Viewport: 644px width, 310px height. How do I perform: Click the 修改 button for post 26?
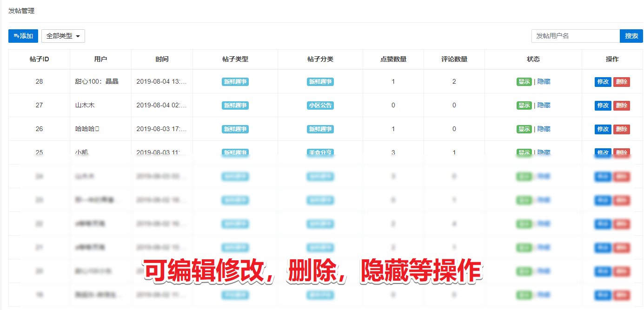click(603, 129)
